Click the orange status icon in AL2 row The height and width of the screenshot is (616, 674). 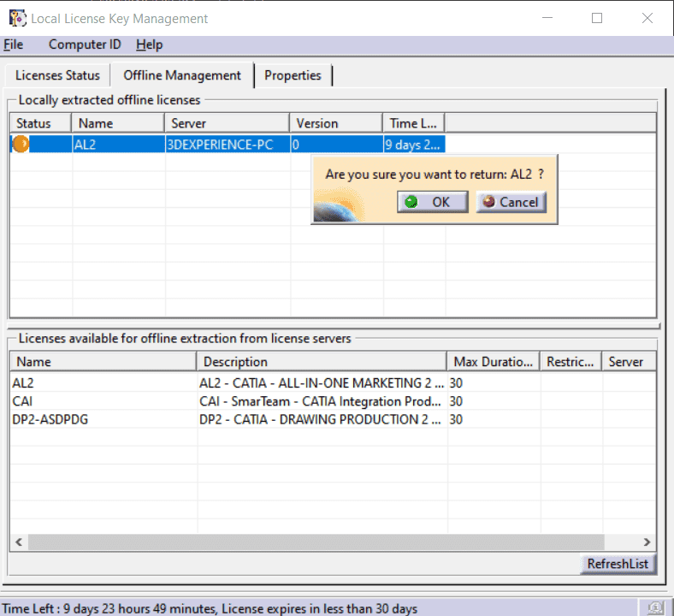21,144
